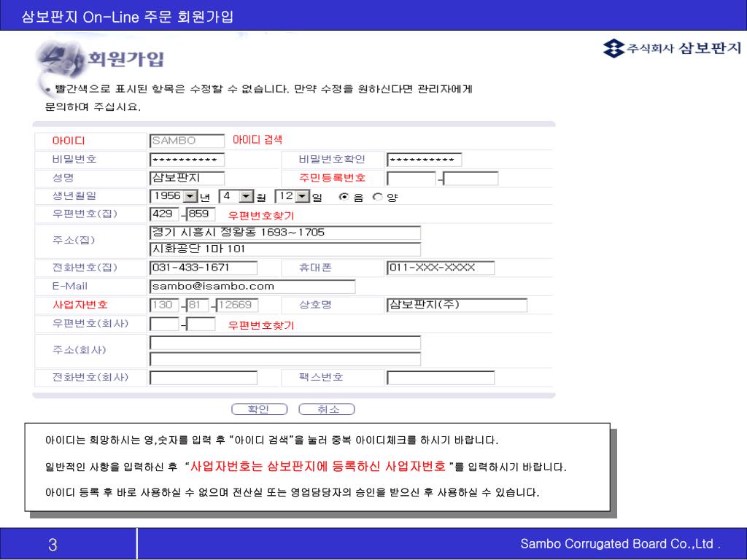Click the 주민등록번호 label
Screen dimensions: 747x560
332,178
